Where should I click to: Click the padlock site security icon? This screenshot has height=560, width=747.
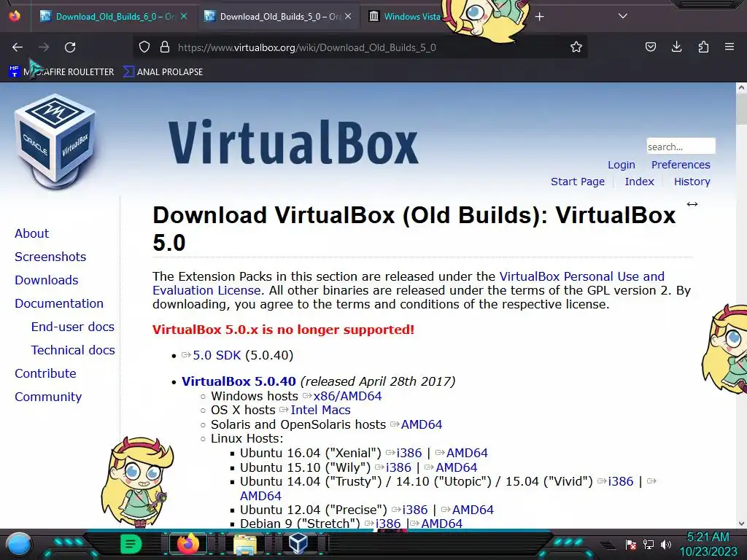tap(165, 47)
